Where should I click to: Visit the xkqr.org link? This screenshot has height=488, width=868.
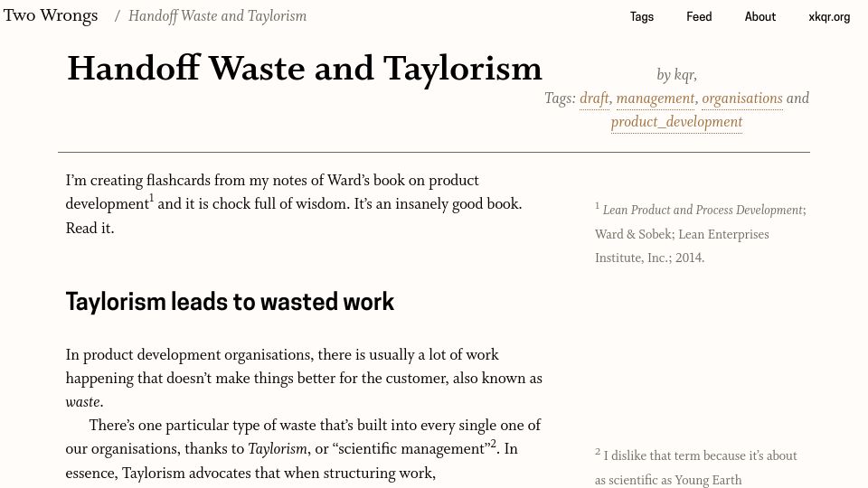[829, 16]
